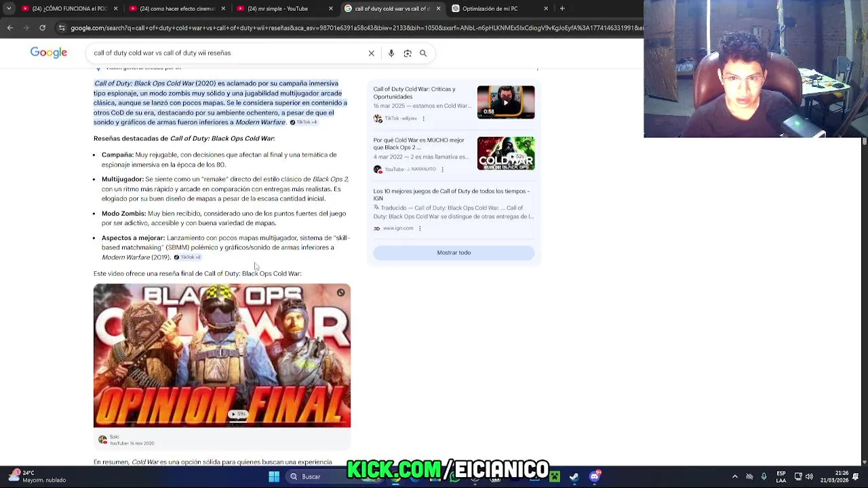Click into the Google search input field
Screen dimensions: 868x488
click(227, 53)
